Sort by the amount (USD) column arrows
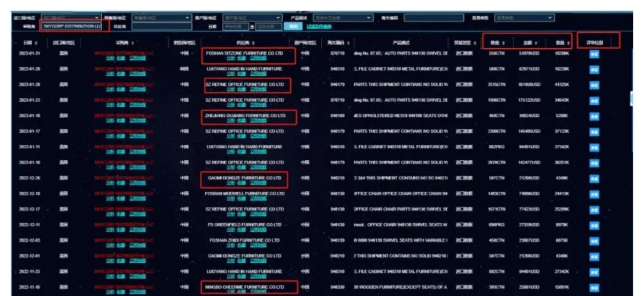The image size is (644, 296). (x=537, y=43)
